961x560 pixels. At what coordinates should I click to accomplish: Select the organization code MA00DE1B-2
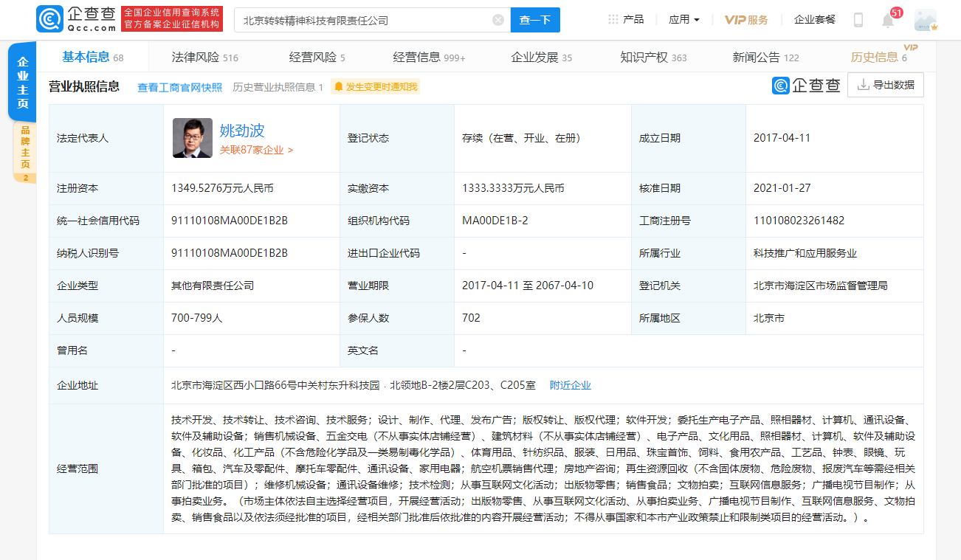tap(495, 221)
